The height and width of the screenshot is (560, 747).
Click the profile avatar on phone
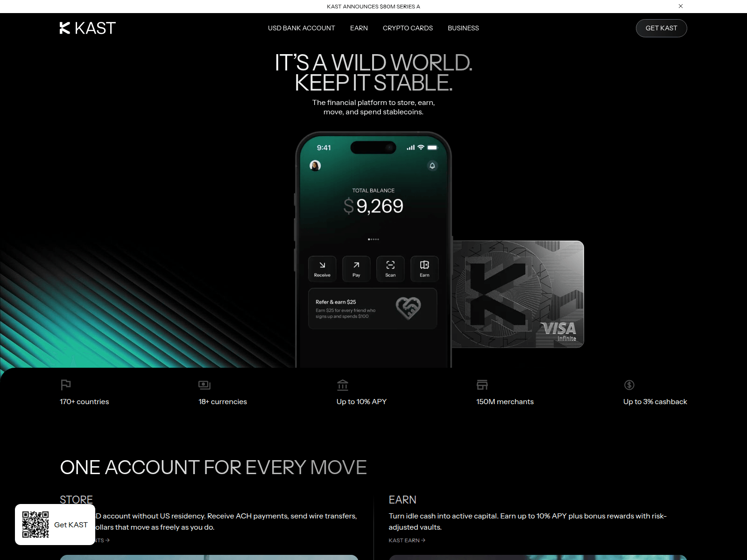(x=315, y=166)
